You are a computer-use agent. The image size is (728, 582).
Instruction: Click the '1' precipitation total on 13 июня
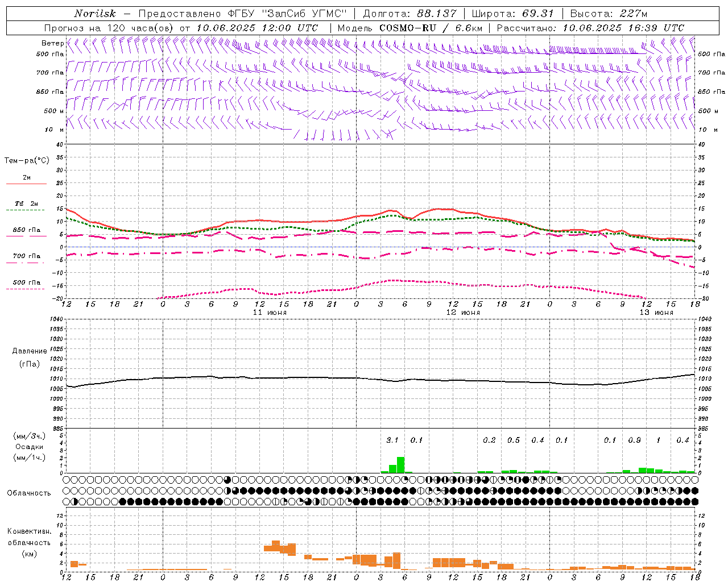pos(658,440)
